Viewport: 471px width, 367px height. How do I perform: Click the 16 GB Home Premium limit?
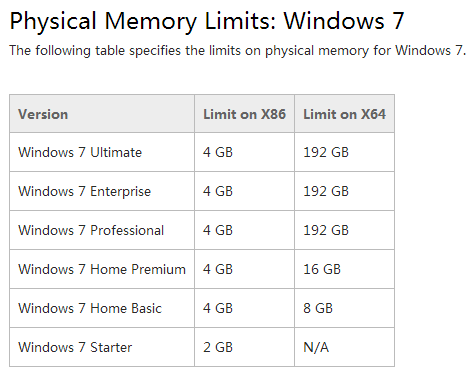coord(322,269)
